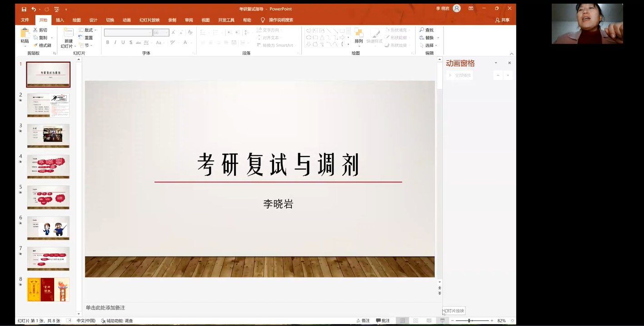Switch to slide sorter view
644x326 pixels.
(x=415, y=321)
